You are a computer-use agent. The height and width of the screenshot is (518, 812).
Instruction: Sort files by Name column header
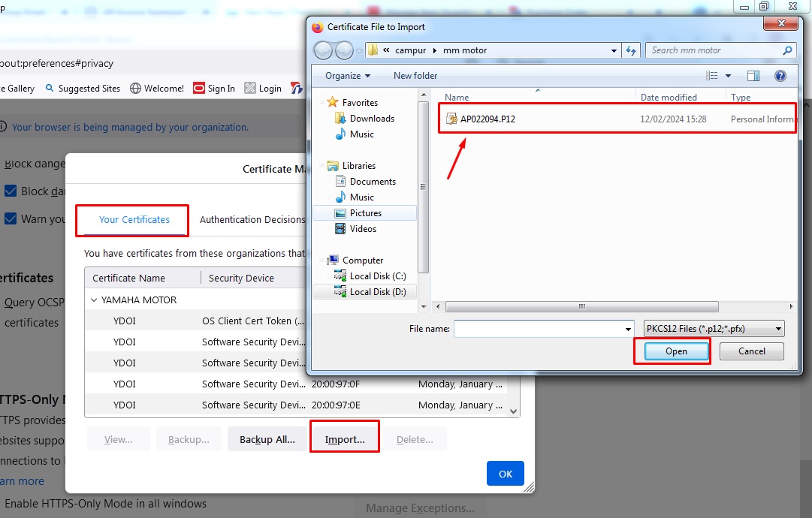coord(456,98)
